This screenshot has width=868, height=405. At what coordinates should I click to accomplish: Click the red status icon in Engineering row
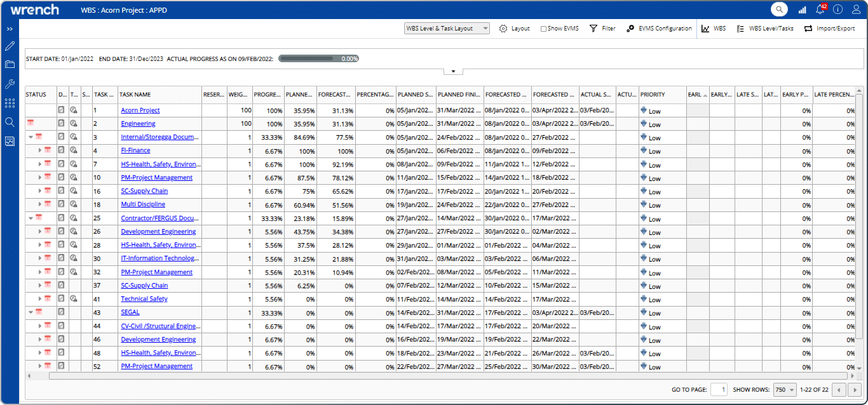pyautogui.click(x=30, y=123)
